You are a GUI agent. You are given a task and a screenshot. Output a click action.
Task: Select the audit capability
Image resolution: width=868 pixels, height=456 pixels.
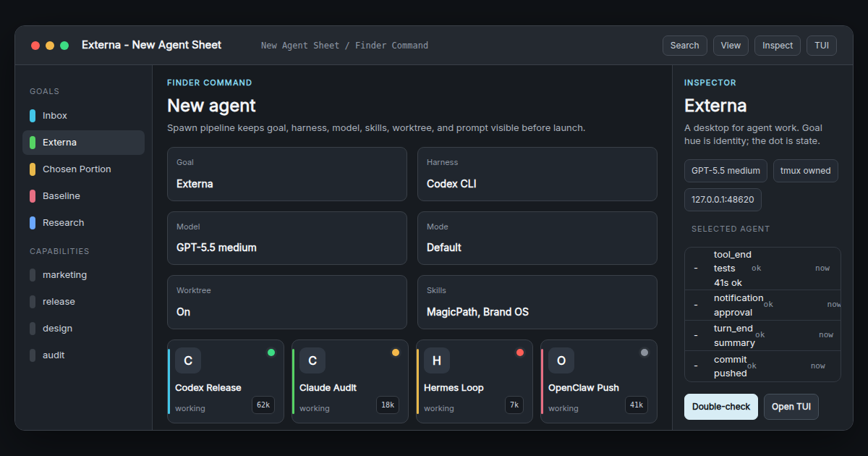83,355
